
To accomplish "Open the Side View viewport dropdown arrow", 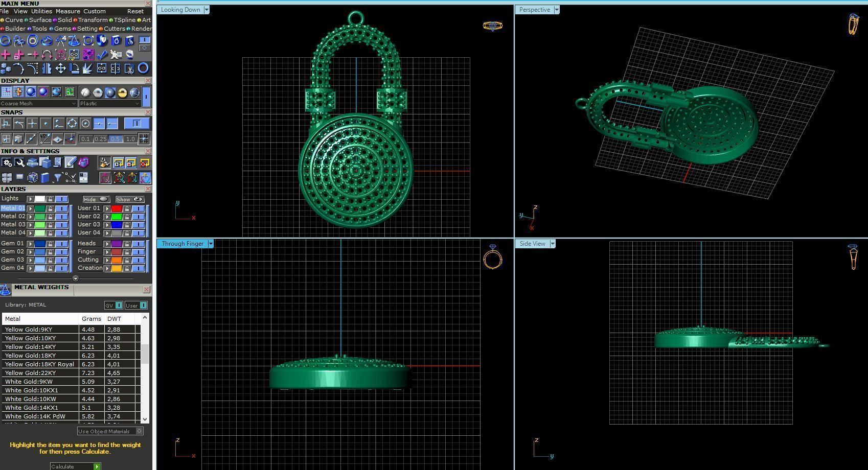I will click(553, 244).
